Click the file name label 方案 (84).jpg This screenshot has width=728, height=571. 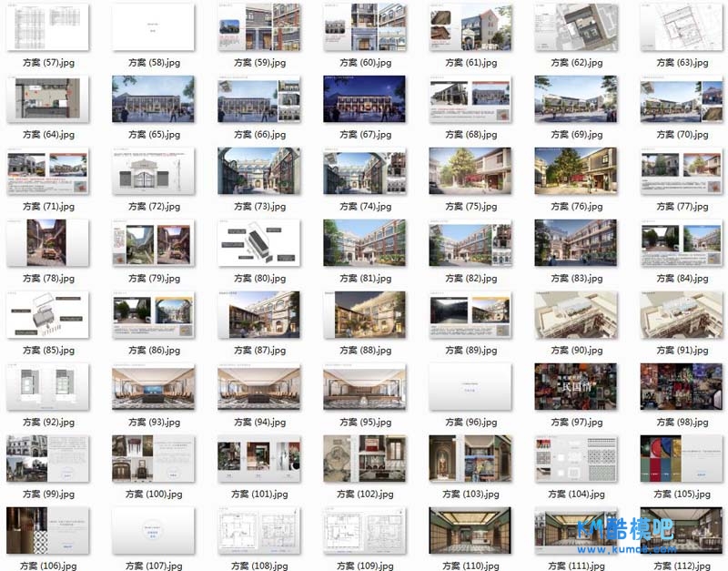[681, 279]
